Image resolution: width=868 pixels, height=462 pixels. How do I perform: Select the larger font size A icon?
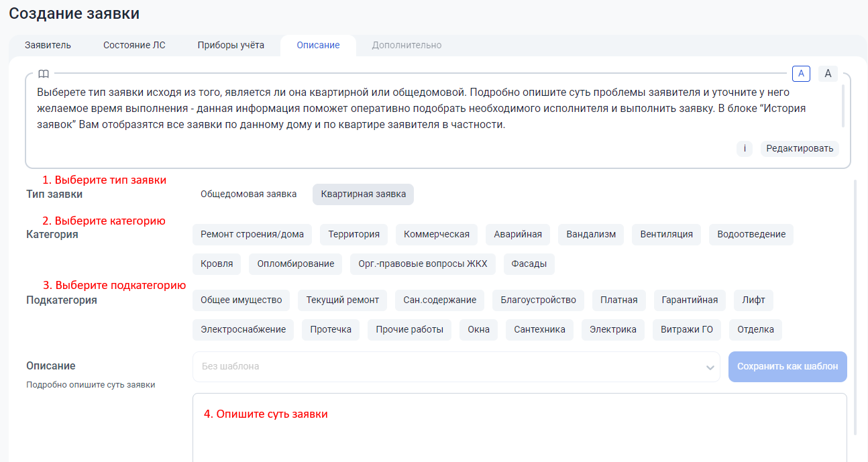pos(828,73)
